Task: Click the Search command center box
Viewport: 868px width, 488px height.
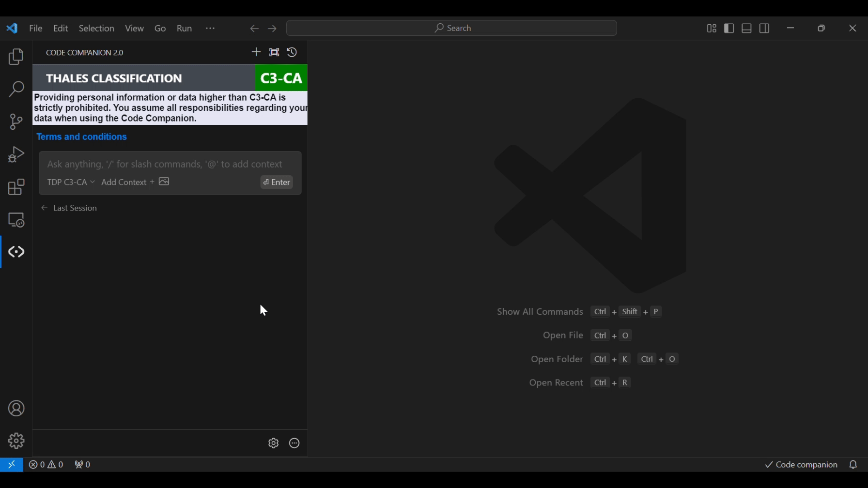Action: [x=451, y=28]
